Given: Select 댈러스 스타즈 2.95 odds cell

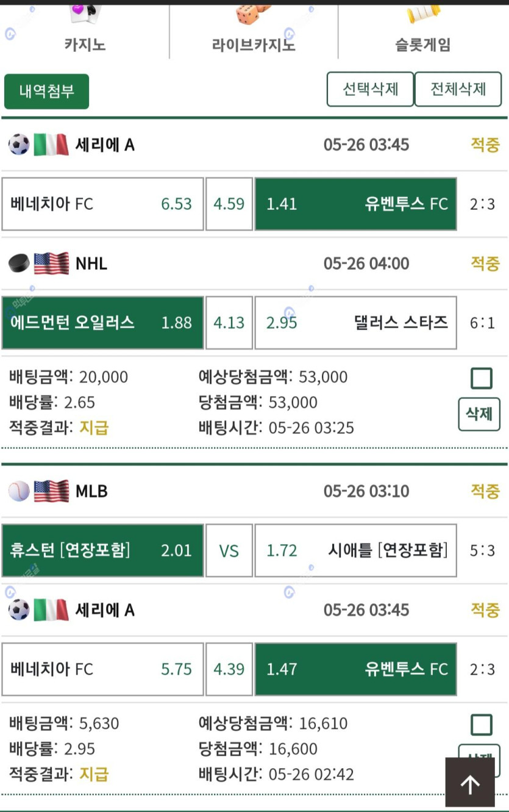Looking at the screenshot, I should tap(355, 323).
